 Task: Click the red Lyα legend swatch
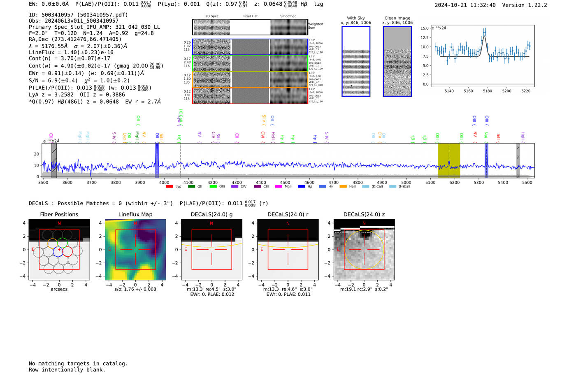(169, 187)
